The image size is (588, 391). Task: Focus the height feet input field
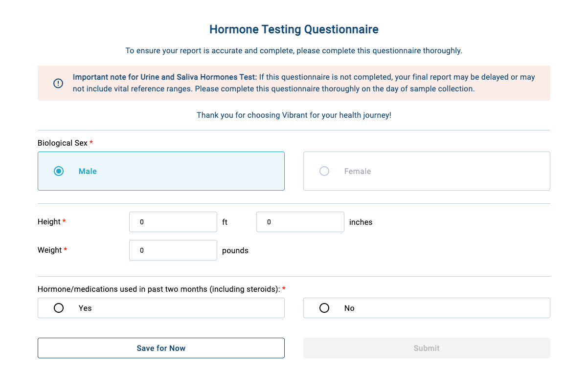(173, 222)
